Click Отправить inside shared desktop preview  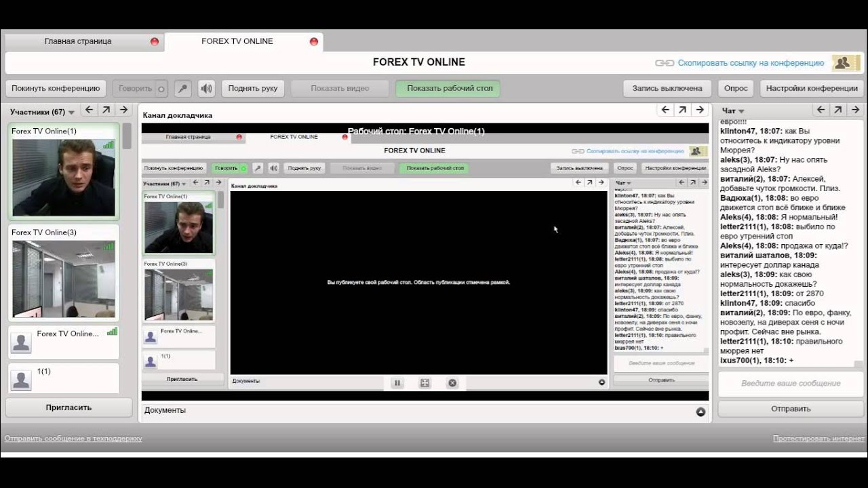tap(661, 380)
